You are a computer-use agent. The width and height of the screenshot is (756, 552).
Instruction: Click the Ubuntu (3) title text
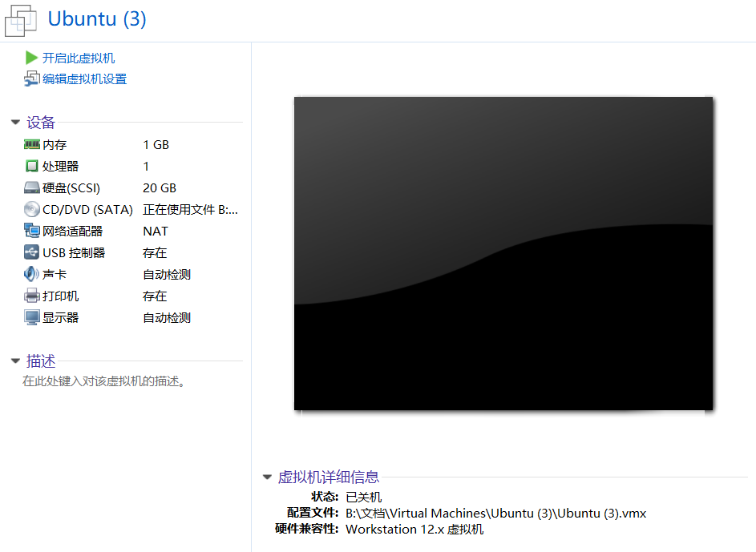[97, 18]
